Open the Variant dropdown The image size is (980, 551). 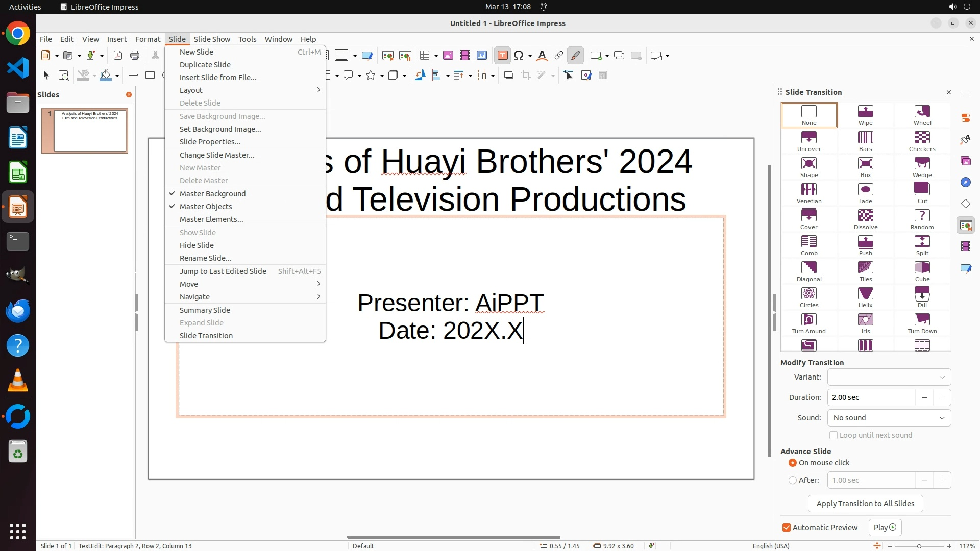[x=889, y=377]
